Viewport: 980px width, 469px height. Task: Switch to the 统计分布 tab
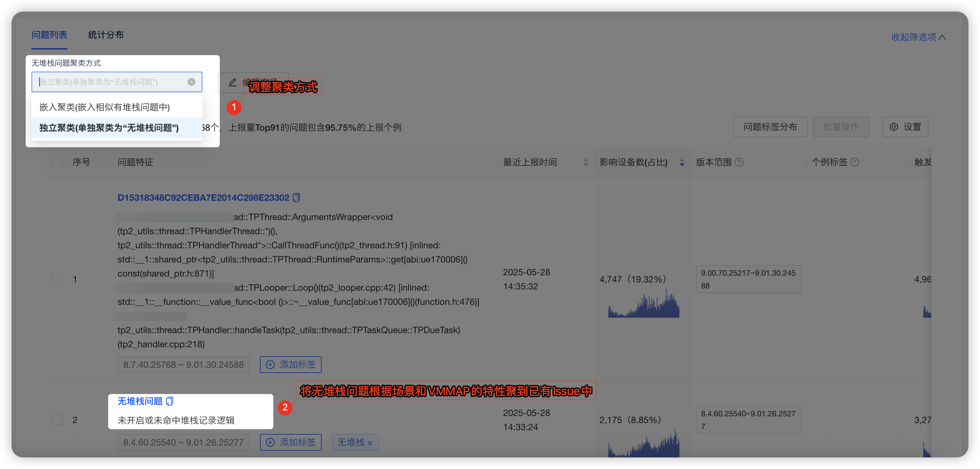coord(106,35)
